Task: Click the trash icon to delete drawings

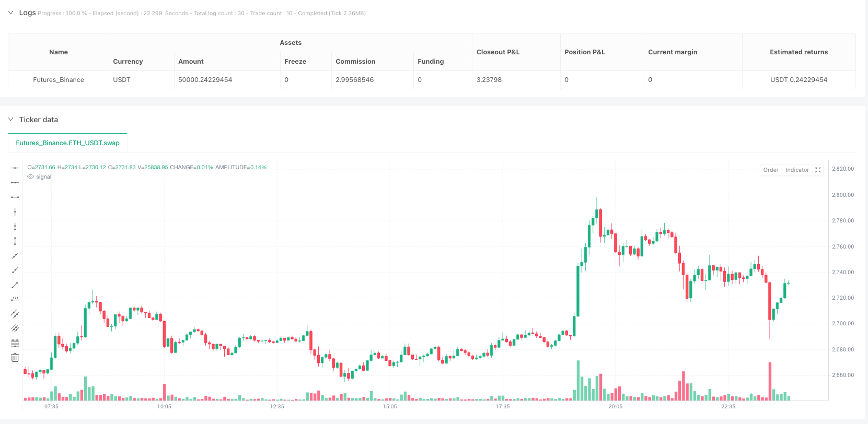Action: [x=15, y=357]
